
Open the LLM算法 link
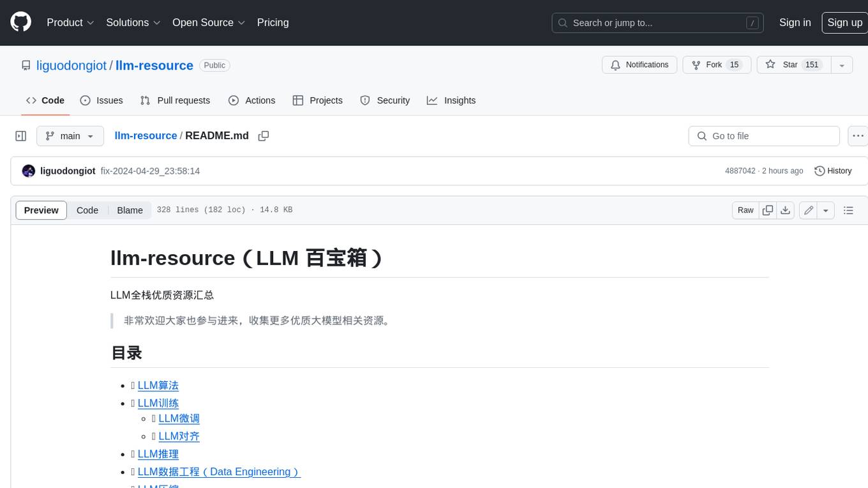[158, 385]
